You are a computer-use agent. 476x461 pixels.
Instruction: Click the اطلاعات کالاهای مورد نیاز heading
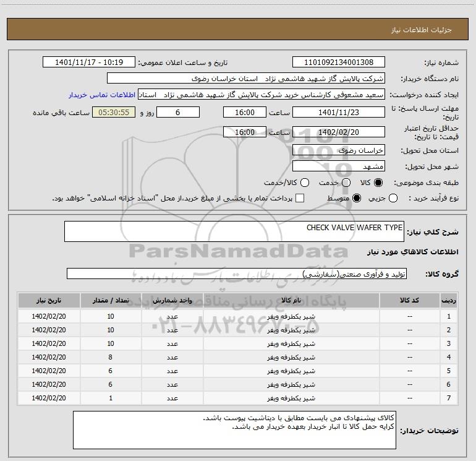coord(413,252)
